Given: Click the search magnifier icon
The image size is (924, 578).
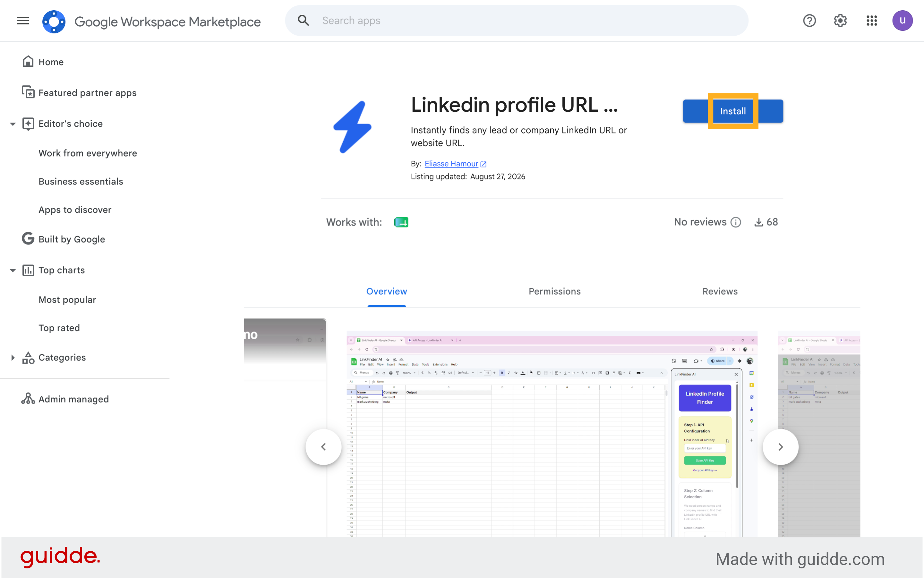Looking at the screenshot, I should 304,21.
